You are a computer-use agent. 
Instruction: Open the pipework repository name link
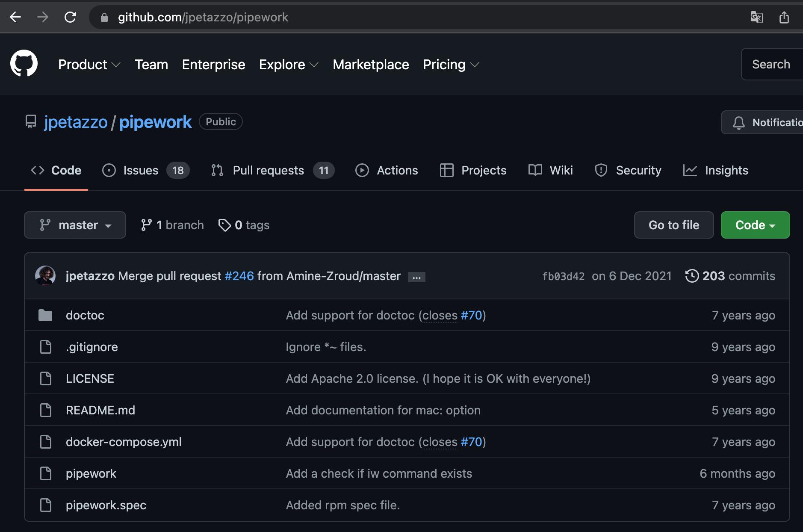155,122
